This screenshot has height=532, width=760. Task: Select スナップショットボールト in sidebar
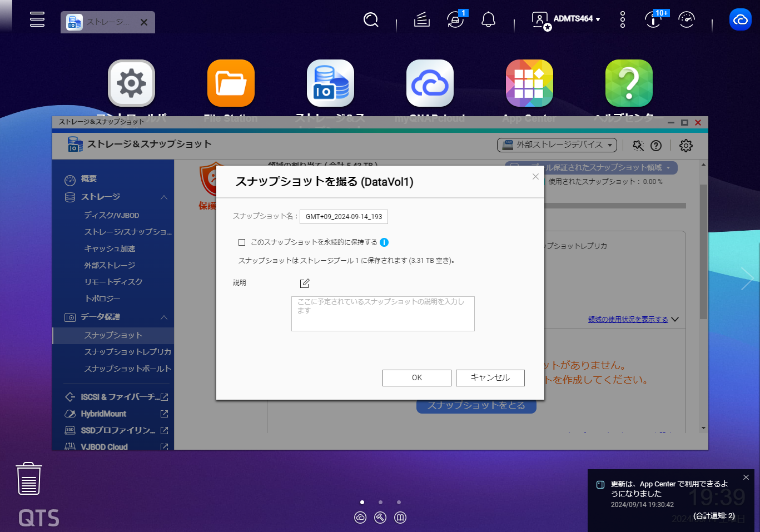pyautogui.click(x=128, y=369)
